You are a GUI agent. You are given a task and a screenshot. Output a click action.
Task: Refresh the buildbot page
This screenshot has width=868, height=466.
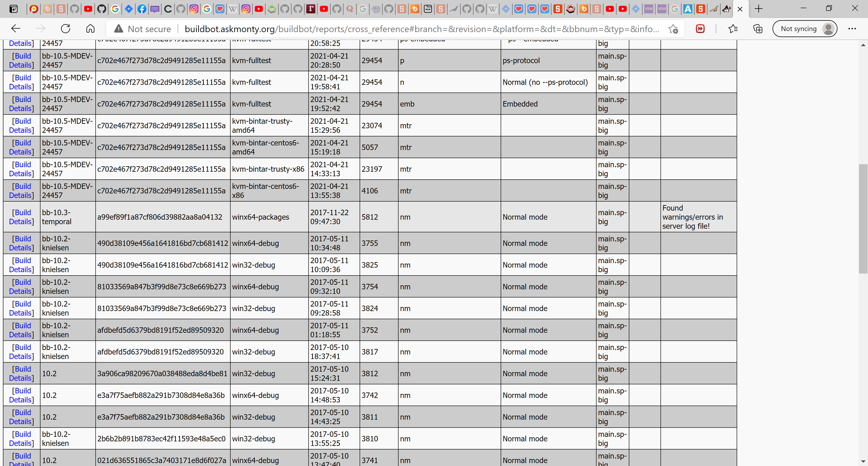click(x=65, y=29)
